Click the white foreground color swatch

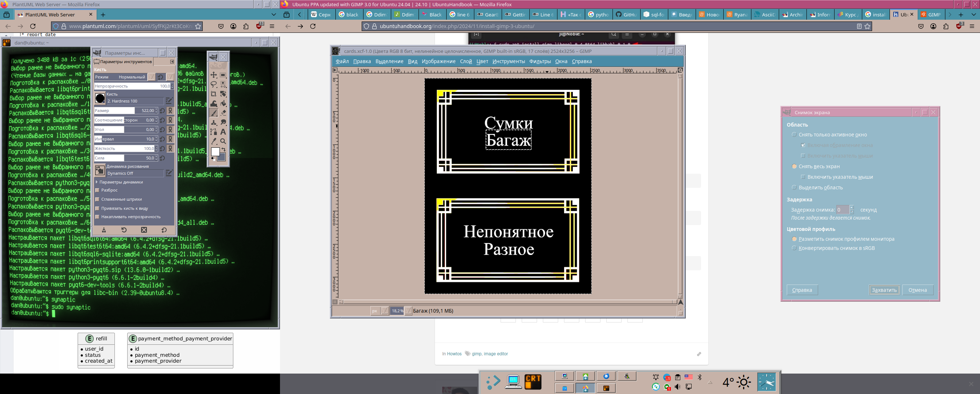(215, 151)
